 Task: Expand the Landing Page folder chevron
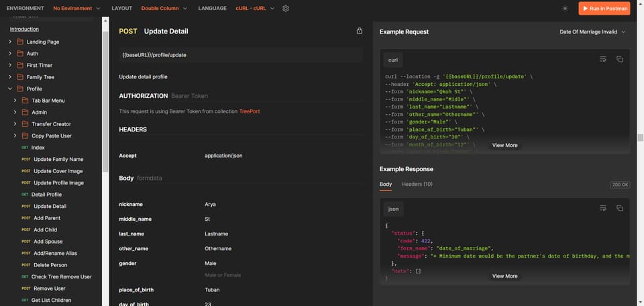(10, 42)
